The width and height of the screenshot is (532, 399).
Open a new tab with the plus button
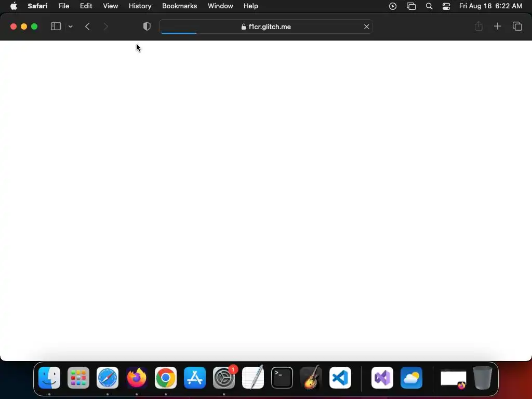click(497, 26)
